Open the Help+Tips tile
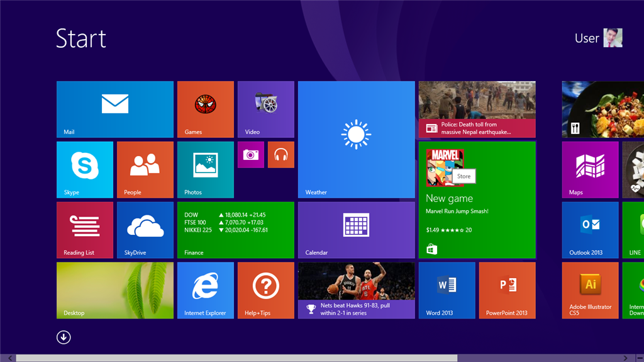The width and height of the screenshot is (644, 362). pyautogui.click(x=266, y=290)
